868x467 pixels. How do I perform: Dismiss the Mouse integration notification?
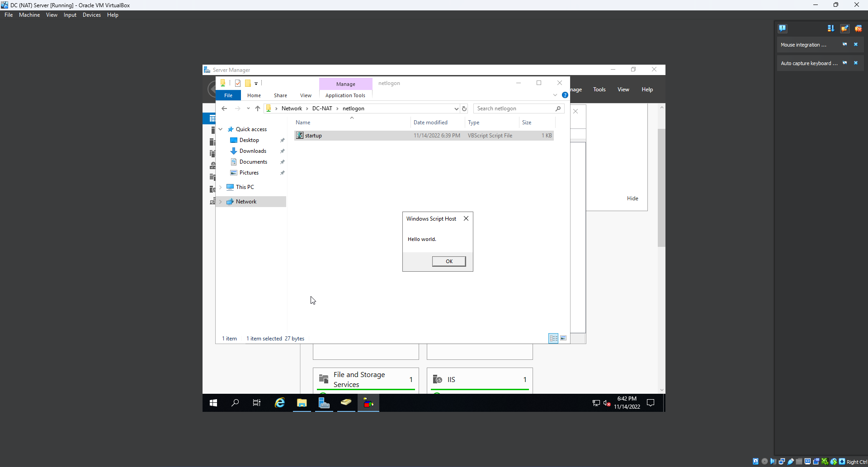click(x=856, y=44)
